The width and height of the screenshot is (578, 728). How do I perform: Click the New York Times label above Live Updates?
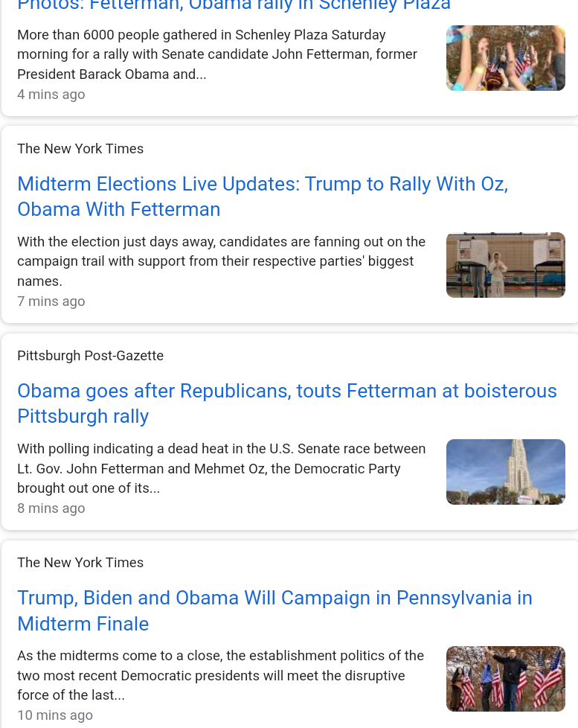click(x=80, y=149)
